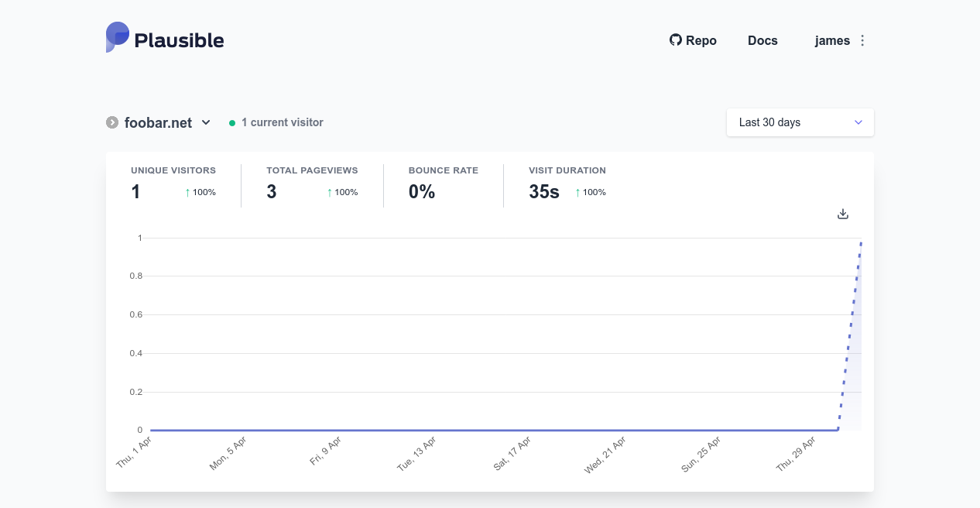Click the green current visitor indicator dot
This screenshot has height=508, width=980.
click(232, 123)
